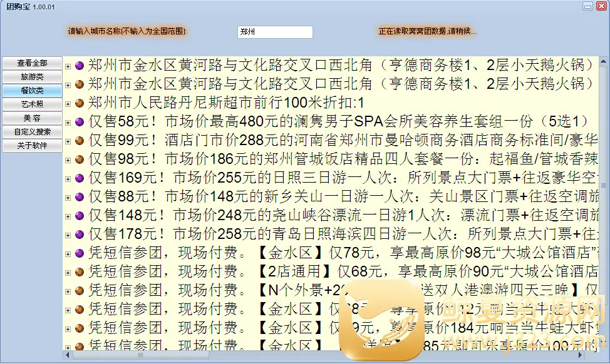610x364 pixels.
Task: Click the purple ball icon beside 仅售58元 listing
Action: pos(80,121)
